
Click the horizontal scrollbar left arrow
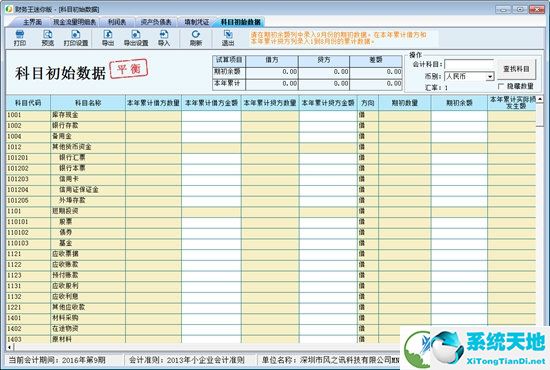coord(9,347)
